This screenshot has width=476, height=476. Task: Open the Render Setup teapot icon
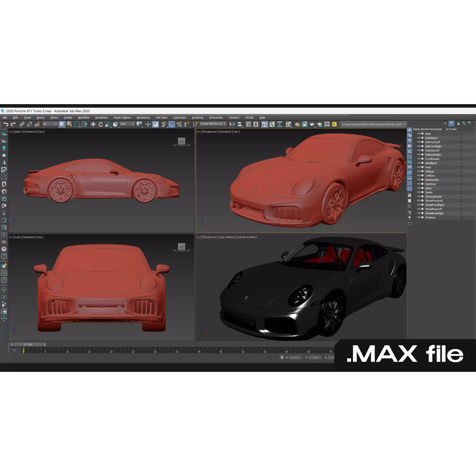click(297, 124)
